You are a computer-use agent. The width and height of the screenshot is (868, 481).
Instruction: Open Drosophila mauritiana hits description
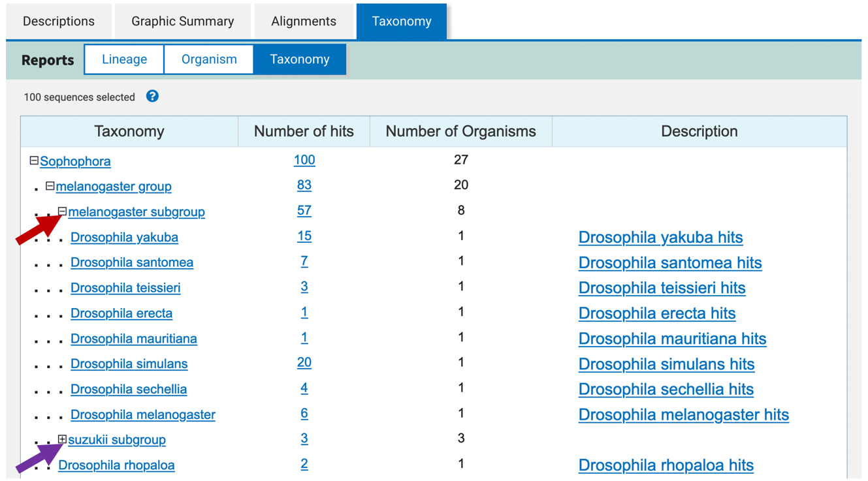[x=672, y=339]
